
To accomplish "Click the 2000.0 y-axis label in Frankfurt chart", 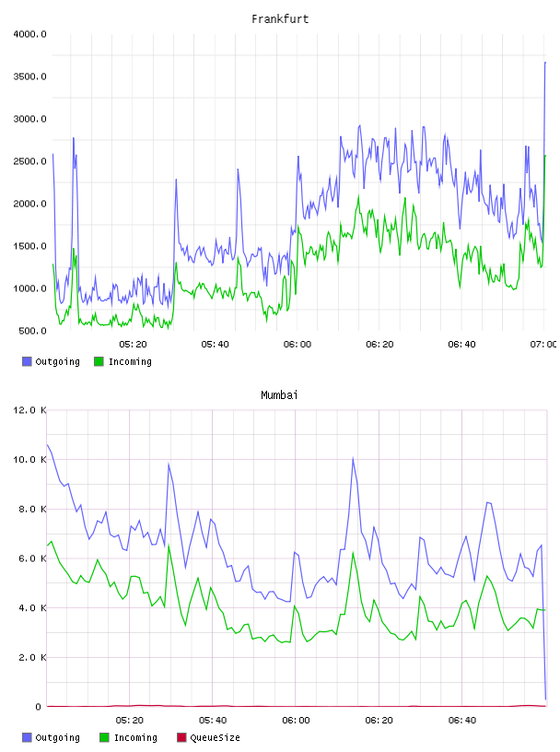I will [29, 204].
